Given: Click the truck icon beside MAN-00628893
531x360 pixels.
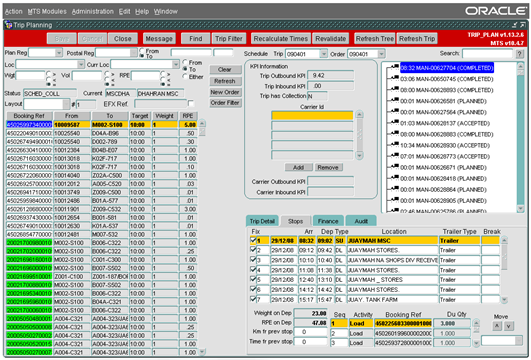Looking at the screenshot, I should pos(395,89).
